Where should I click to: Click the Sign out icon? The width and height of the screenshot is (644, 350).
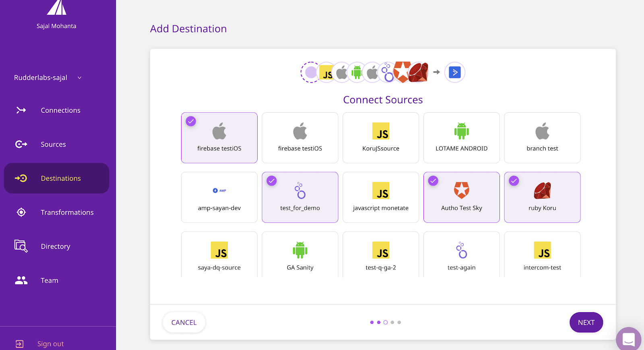point(19,344)
